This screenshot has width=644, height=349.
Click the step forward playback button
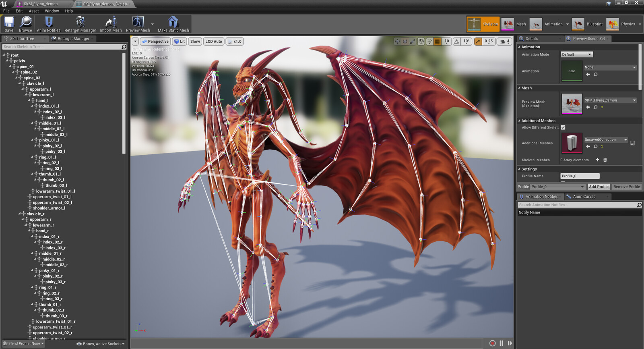(x=510, y=343)
